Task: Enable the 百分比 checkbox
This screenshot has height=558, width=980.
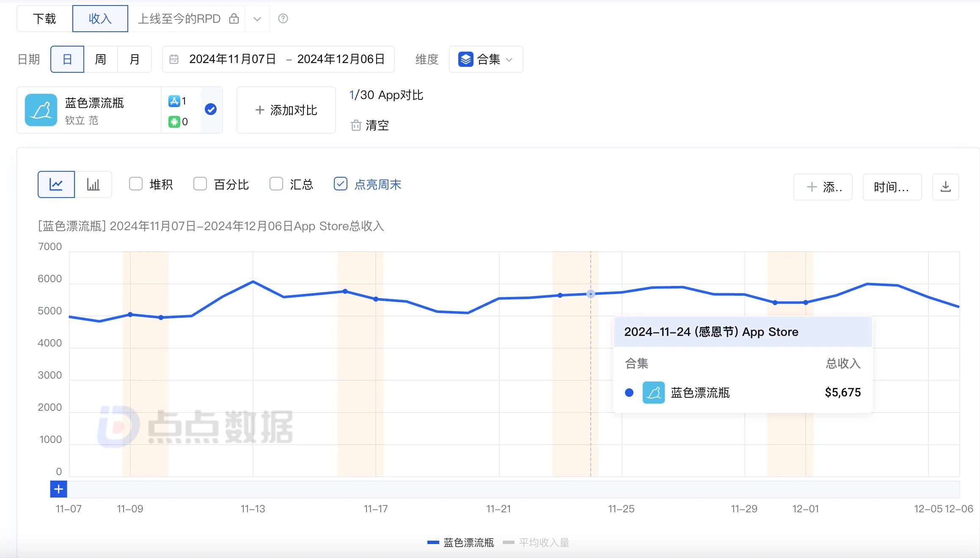Action: (x=200, y=184)
